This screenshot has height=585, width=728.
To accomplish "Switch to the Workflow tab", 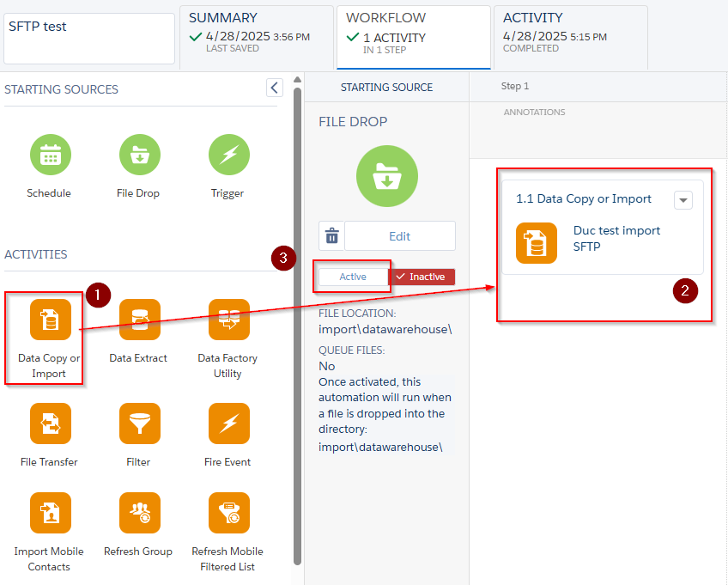I will tap(413, 34).
